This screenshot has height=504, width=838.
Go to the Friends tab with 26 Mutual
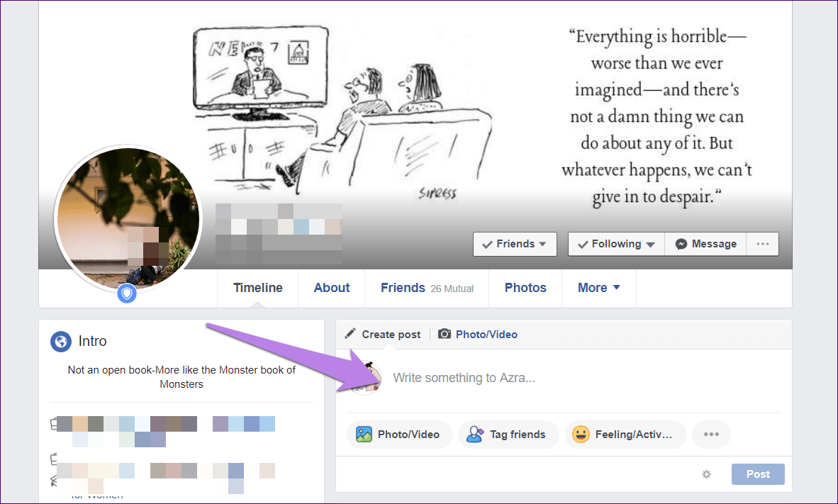tap(427, 288)
